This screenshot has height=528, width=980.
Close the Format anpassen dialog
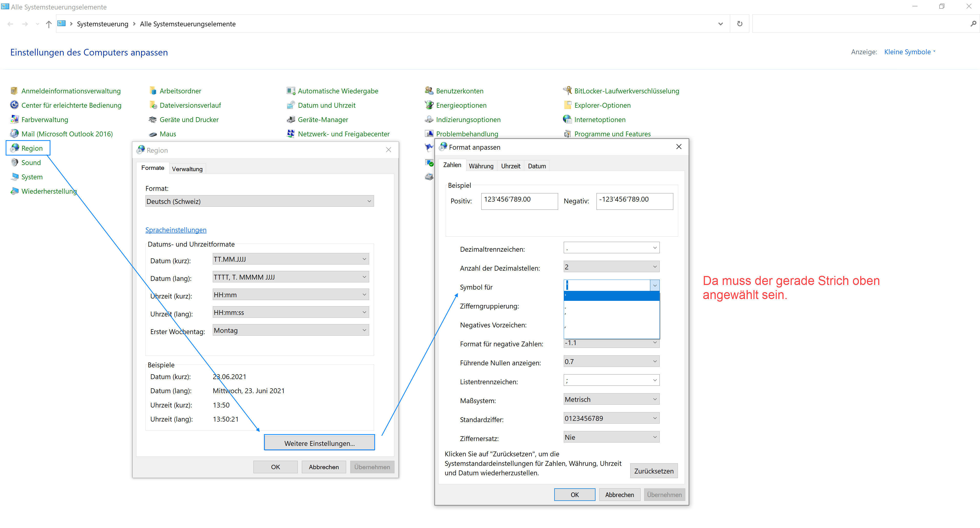[679, 147]
